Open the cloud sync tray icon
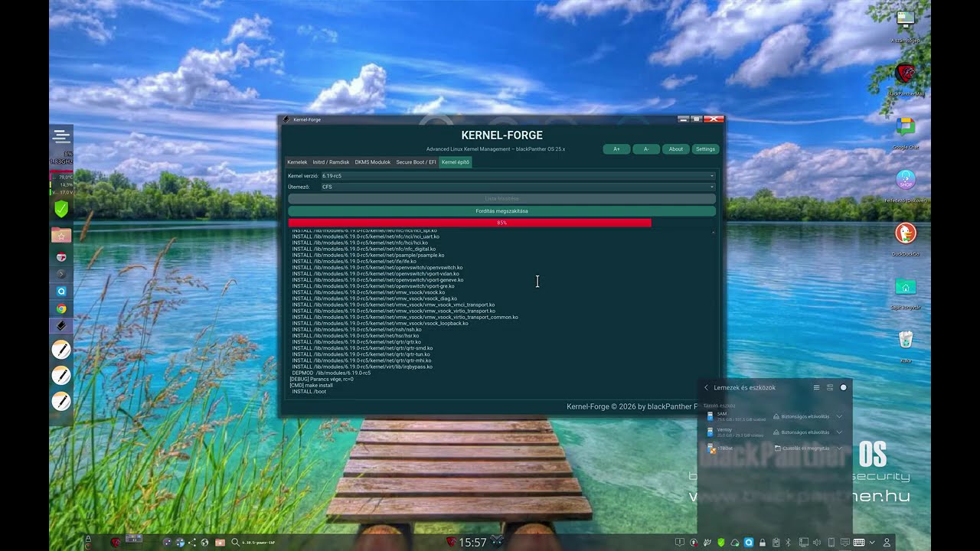 click(734, 543)
